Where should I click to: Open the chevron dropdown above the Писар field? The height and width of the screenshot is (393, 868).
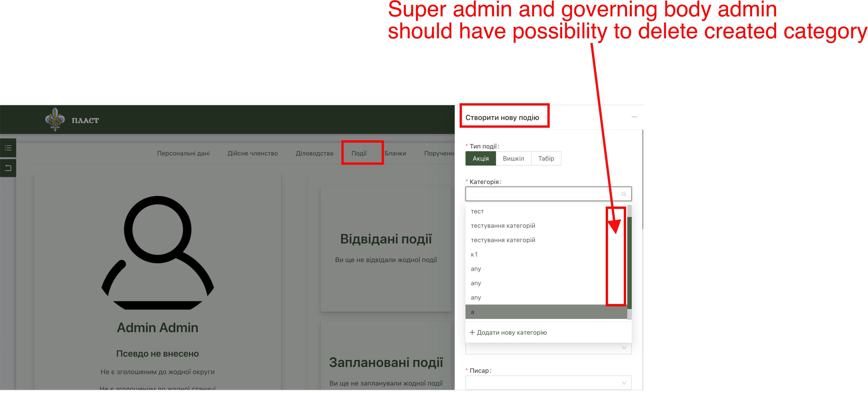(624, 348)
